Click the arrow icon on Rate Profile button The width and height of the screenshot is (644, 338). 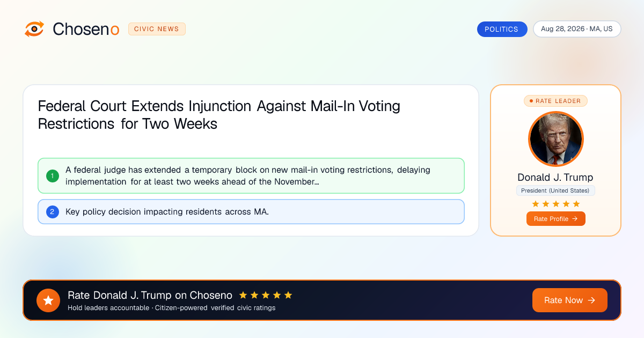[575, 219]
